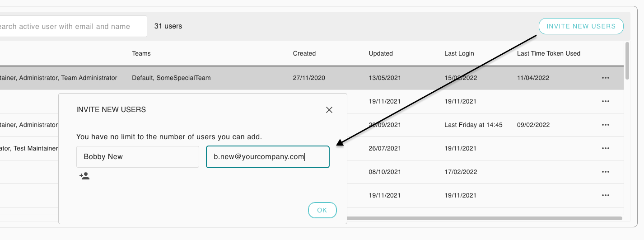Open more options for the second user row
This screenshot has height=240, width=644.
coord(606,101)
